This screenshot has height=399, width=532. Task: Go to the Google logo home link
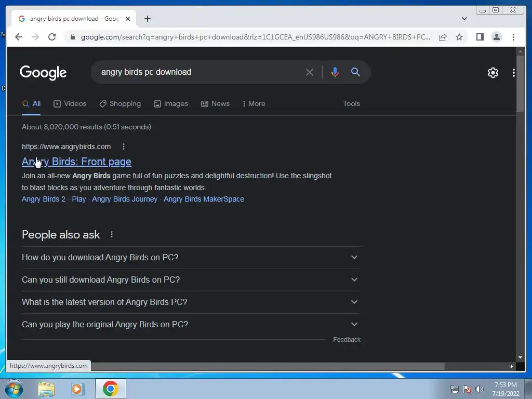point(43,73)
